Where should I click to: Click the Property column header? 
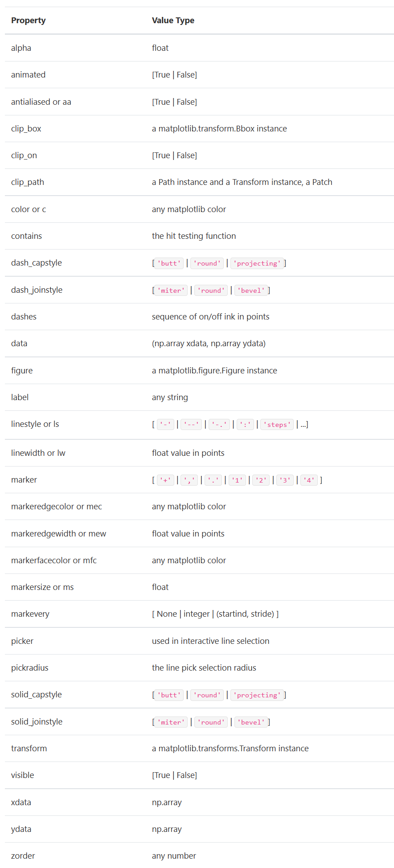29,20
